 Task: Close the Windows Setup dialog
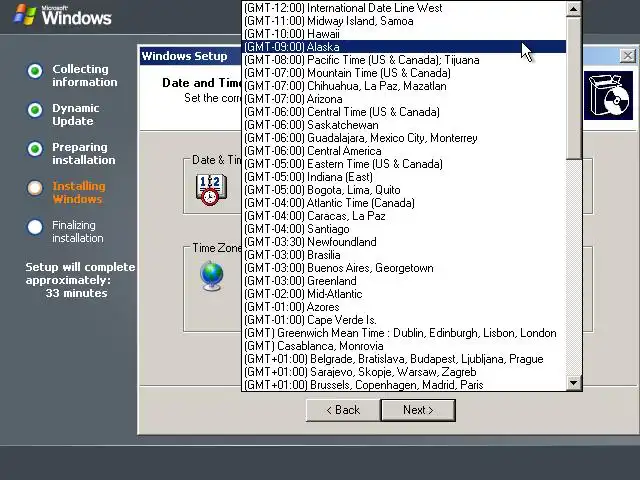click(627, 56)
